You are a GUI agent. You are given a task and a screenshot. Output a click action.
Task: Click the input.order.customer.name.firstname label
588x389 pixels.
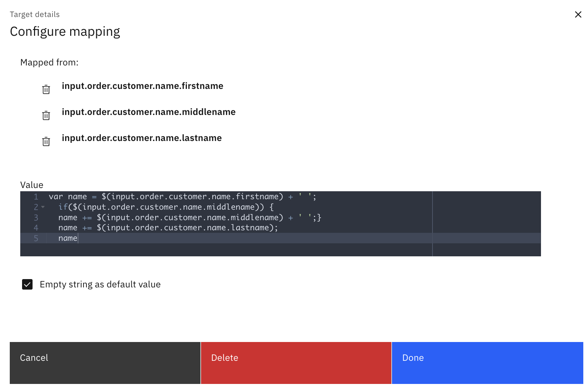(142, 86)
